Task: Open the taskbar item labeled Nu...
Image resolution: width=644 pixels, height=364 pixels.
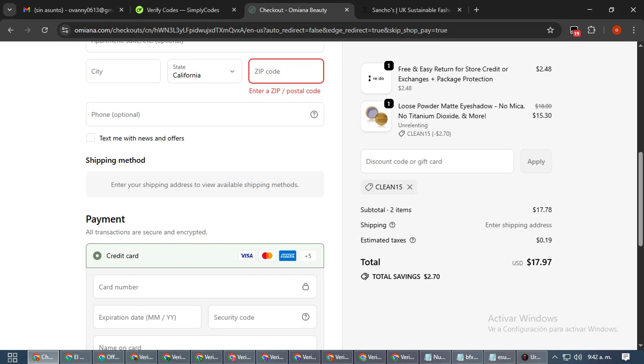Action: [435, 357]
